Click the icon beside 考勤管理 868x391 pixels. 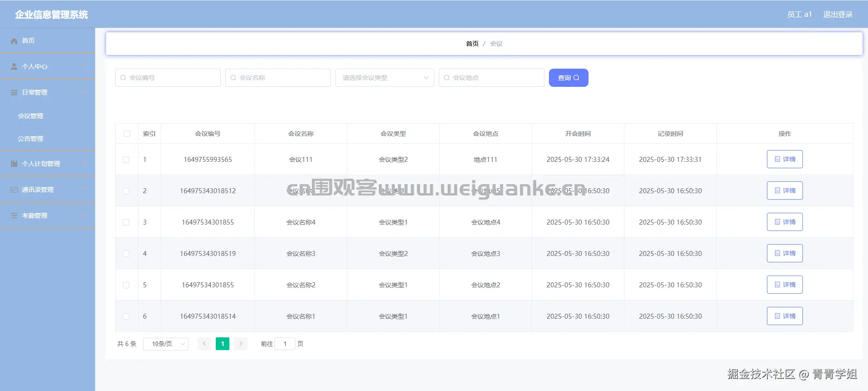pyautogui.click(x=14, y=216)
